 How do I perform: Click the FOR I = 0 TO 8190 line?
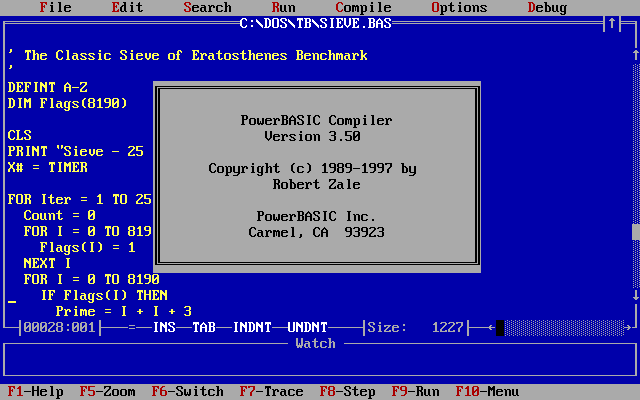[x=91, y=279]
